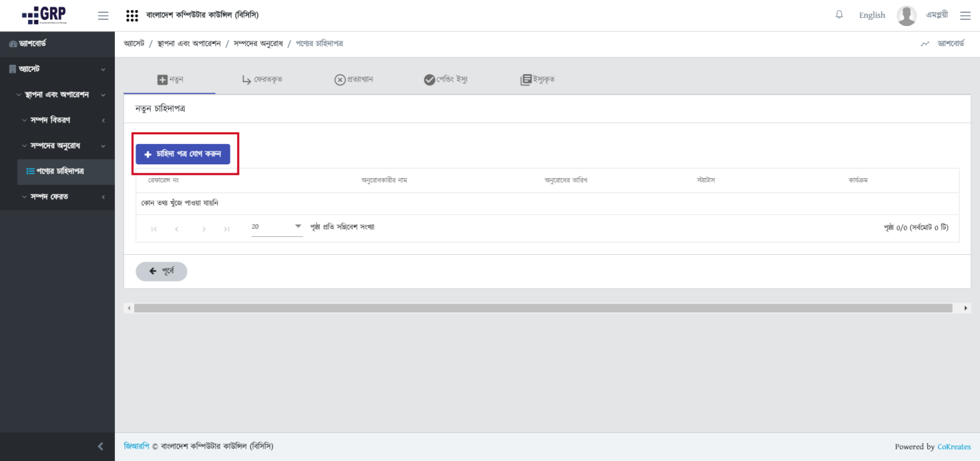This screenshot has height=461, width=980.
Task: Open the ফেরতকৃত tab
Action: pos(262,79)
